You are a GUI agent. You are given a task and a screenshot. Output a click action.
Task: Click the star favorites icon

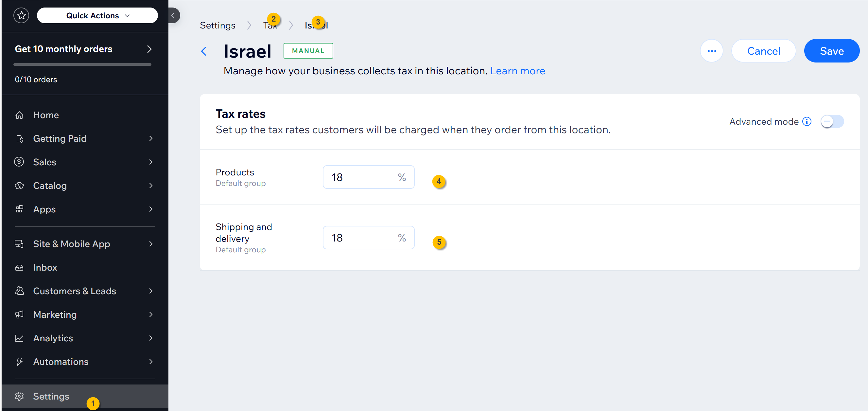pyautogui.click(x=21, y=15)
